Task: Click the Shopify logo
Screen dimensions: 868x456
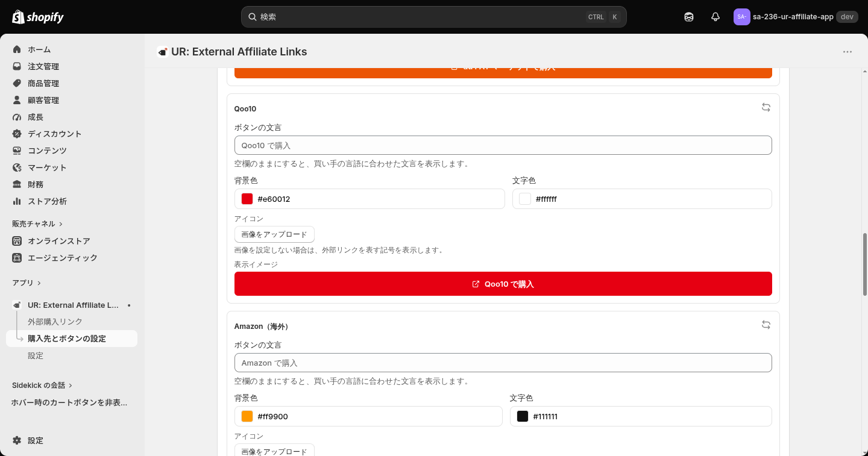Action: tap(38, 17)
